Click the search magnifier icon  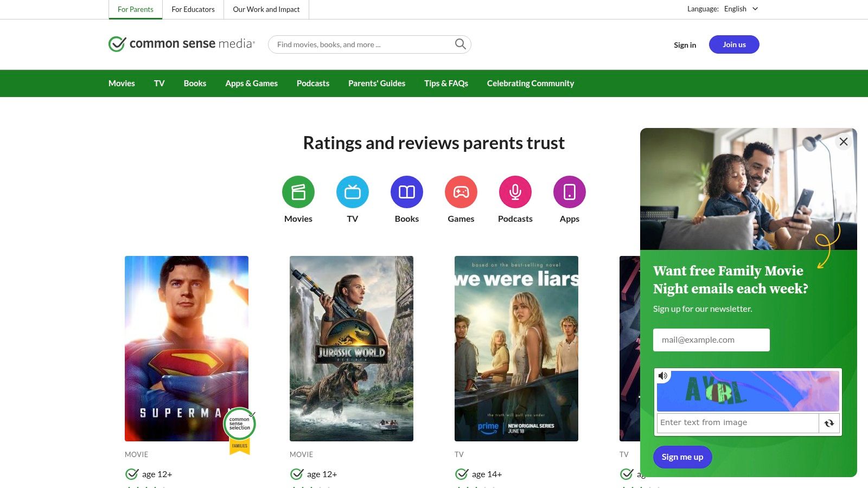[x=460, y=44]
